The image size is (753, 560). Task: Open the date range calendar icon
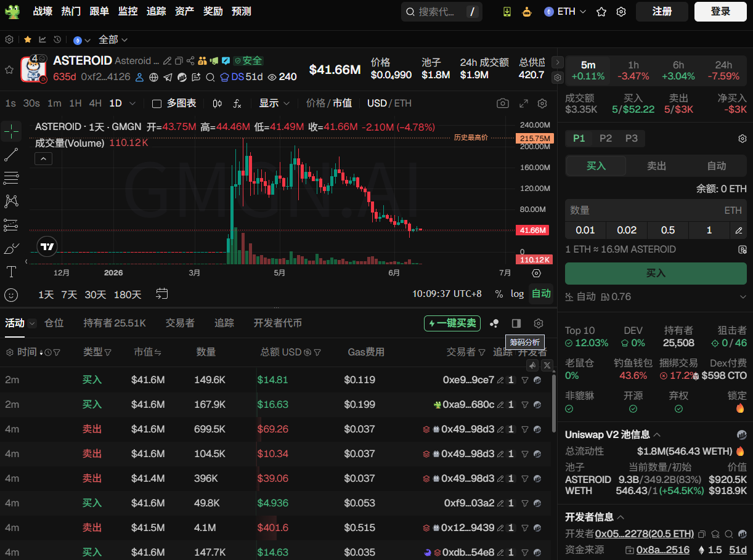click(162, 293)
